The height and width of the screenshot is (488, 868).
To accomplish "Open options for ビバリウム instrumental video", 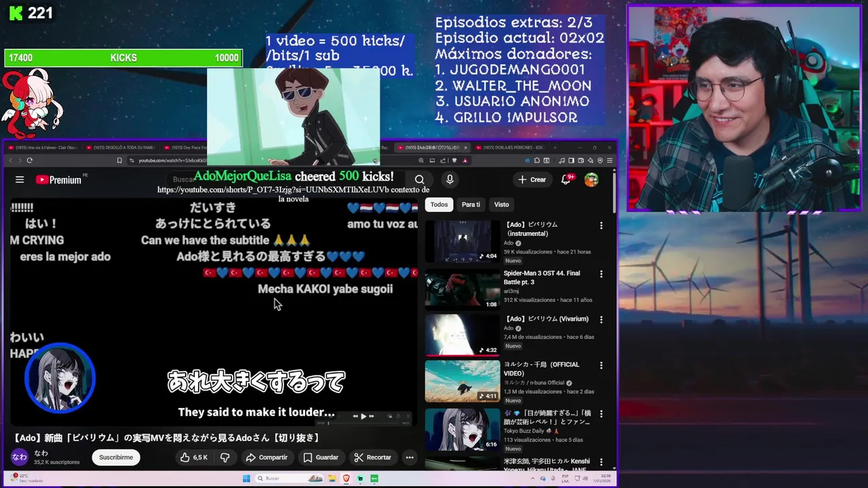I will pyautogui.click(x=601, y=225).
